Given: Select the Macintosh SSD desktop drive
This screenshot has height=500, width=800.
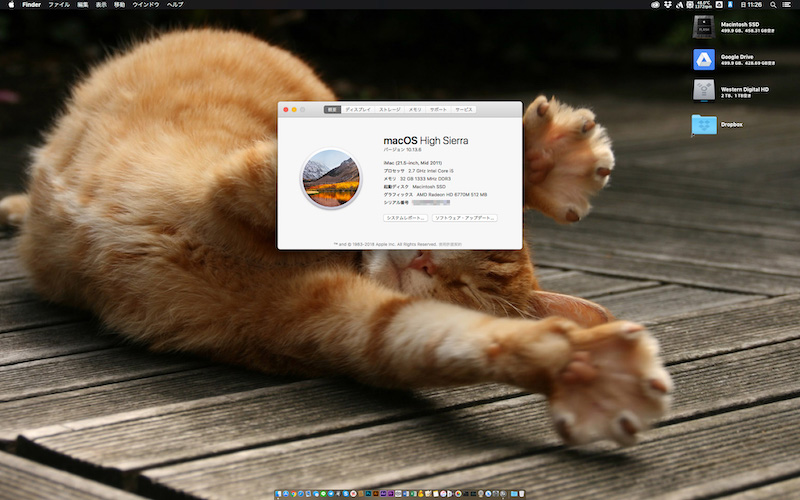Looking at the screenshot, I should point(704,27).
